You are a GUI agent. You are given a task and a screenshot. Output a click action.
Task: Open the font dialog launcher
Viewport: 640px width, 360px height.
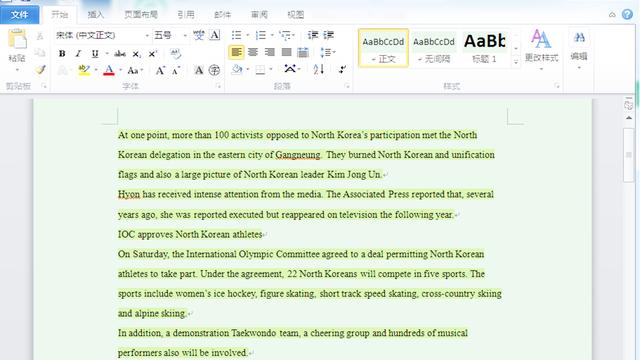point(218,86)
